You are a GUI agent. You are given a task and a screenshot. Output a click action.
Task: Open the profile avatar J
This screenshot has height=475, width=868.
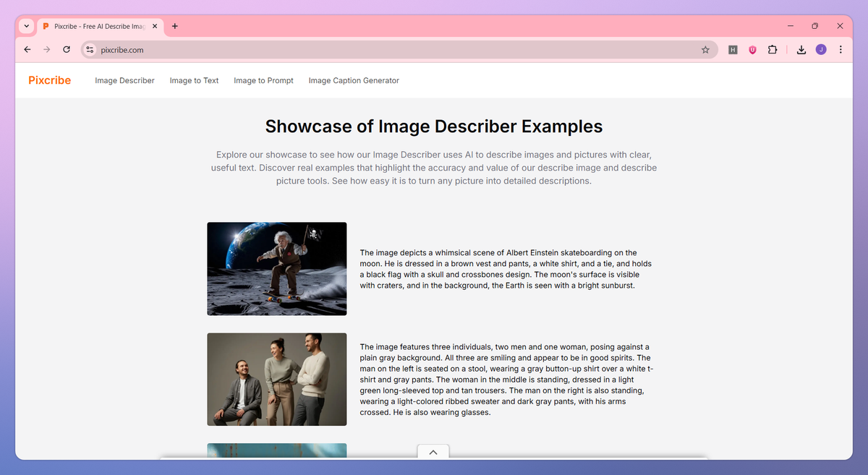(x=821, y=50)
